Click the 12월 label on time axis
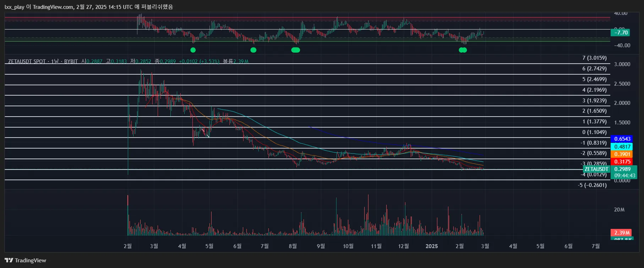 pos(404,246)
